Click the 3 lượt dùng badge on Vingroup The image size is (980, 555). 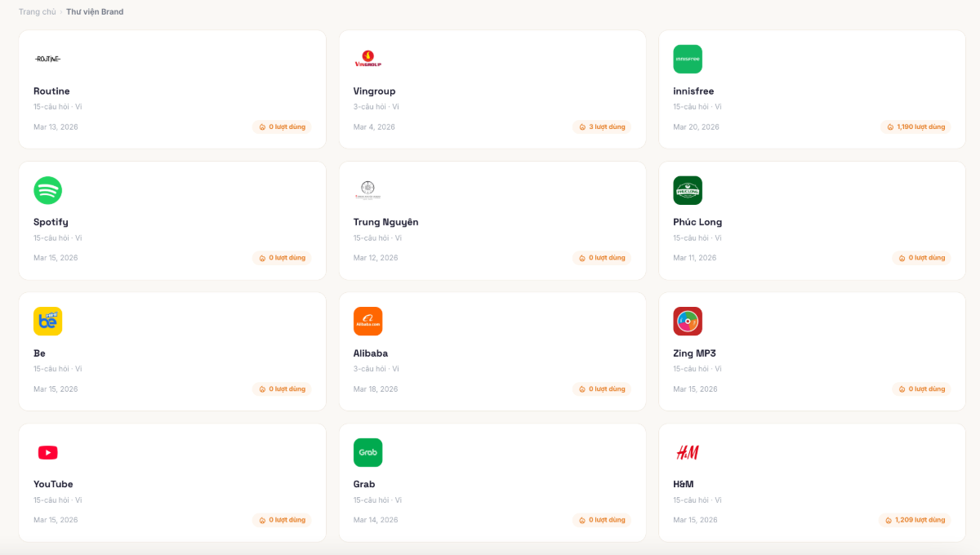pos(602,127)
